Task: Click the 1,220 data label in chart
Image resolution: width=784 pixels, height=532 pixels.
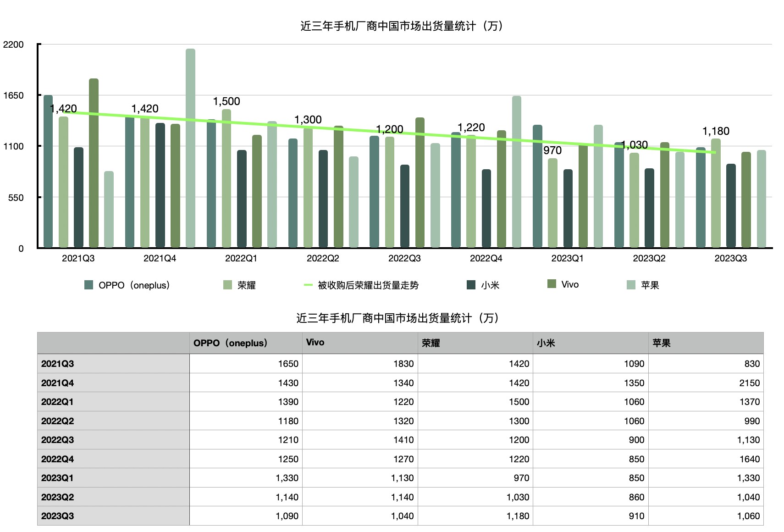Action: click(x=471, y=127)
